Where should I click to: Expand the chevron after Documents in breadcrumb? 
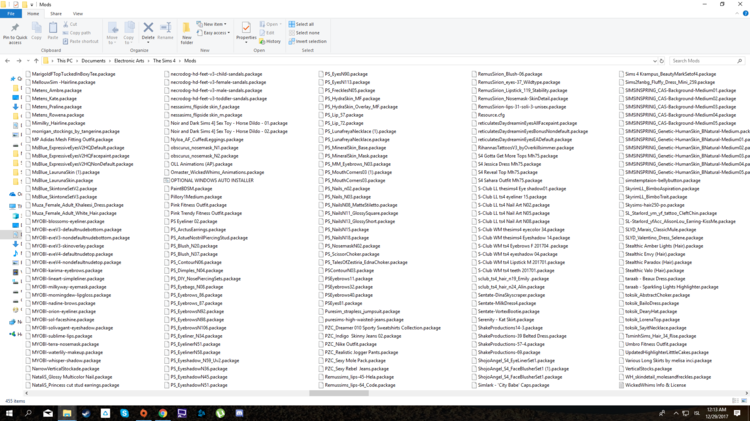click(x=110, y=61)
